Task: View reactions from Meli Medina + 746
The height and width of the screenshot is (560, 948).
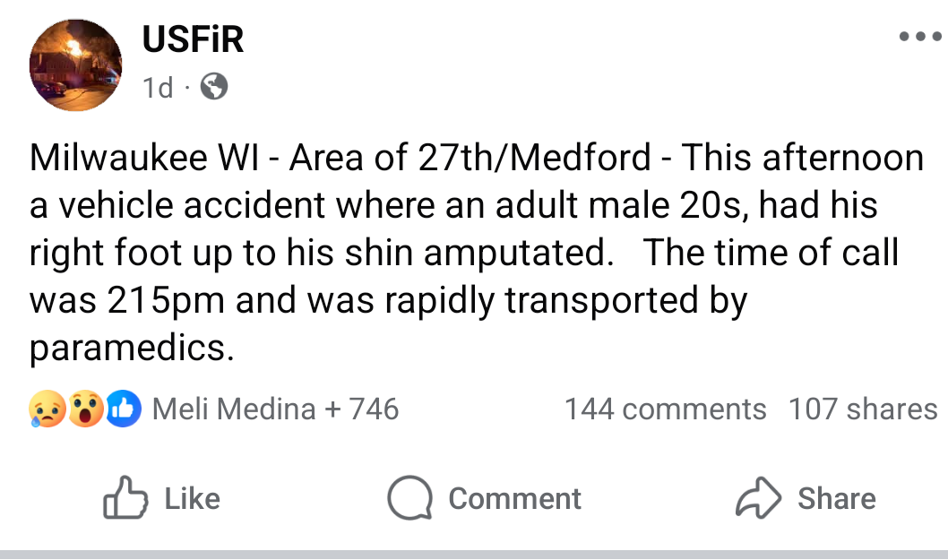Action: click(x=275, y=409)
